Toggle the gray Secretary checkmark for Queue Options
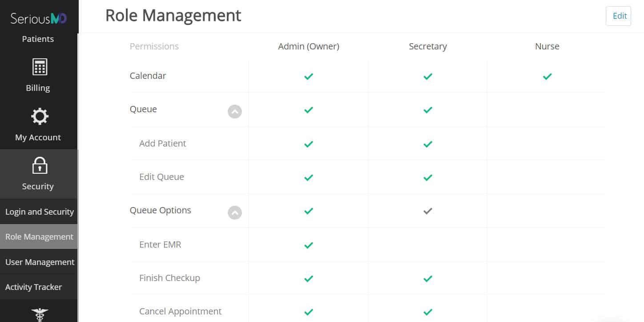Screen dimensions: 644x322 [x=428, y=211]
